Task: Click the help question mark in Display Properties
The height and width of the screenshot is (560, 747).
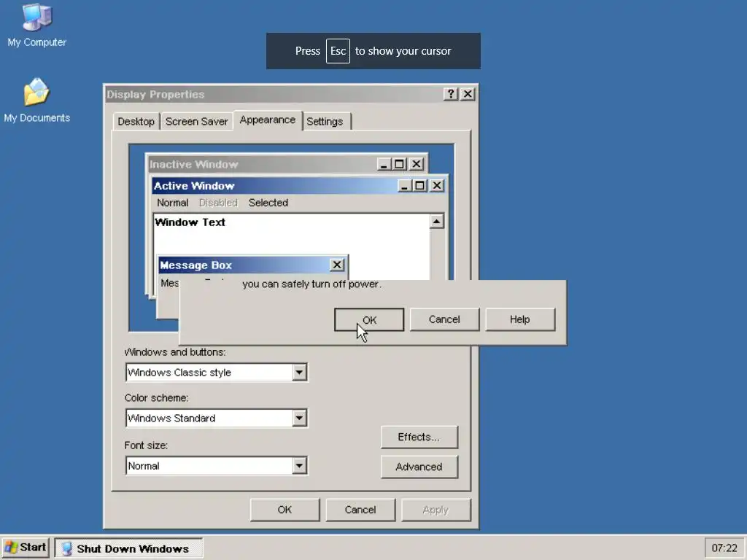Action: coord(450,94)
